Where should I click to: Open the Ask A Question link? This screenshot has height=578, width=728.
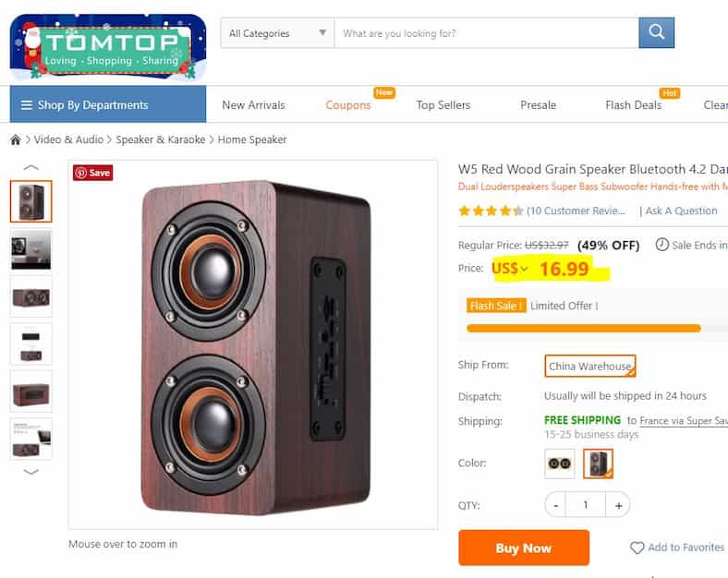[681, 211]
